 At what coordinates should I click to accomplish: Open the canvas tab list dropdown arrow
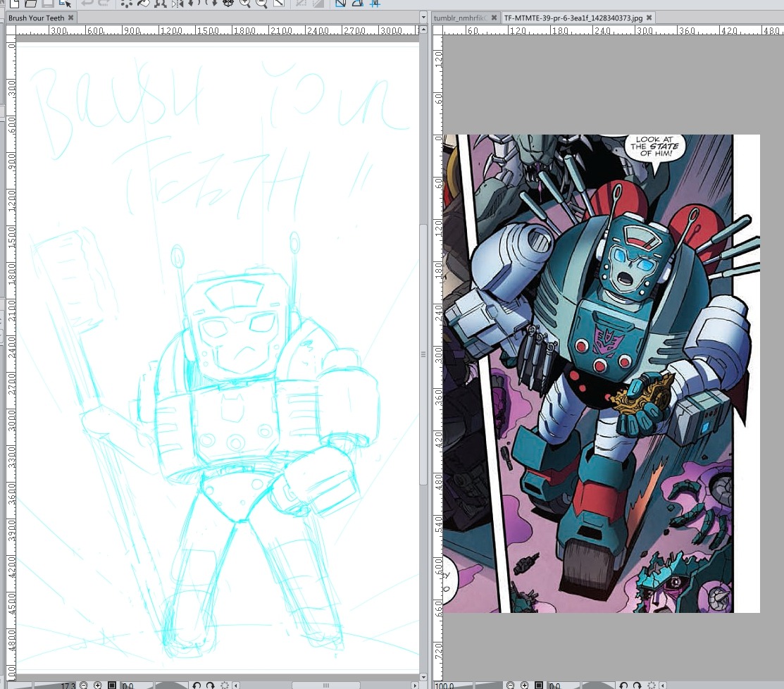coord(423,18)
